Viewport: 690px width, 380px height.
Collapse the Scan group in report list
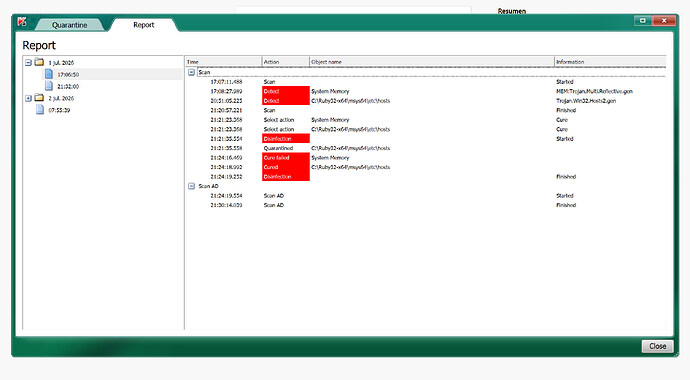point(191,72)
